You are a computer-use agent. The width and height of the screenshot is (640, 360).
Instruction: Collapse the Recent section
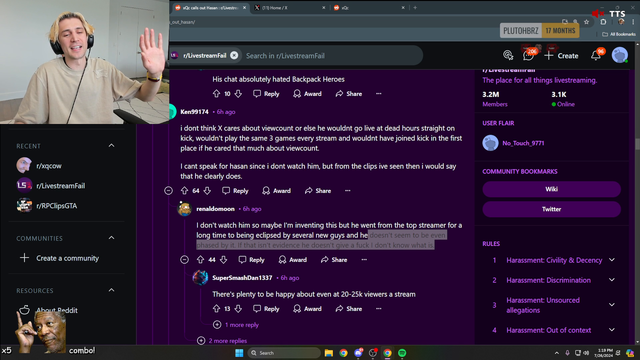pos(111,146)
